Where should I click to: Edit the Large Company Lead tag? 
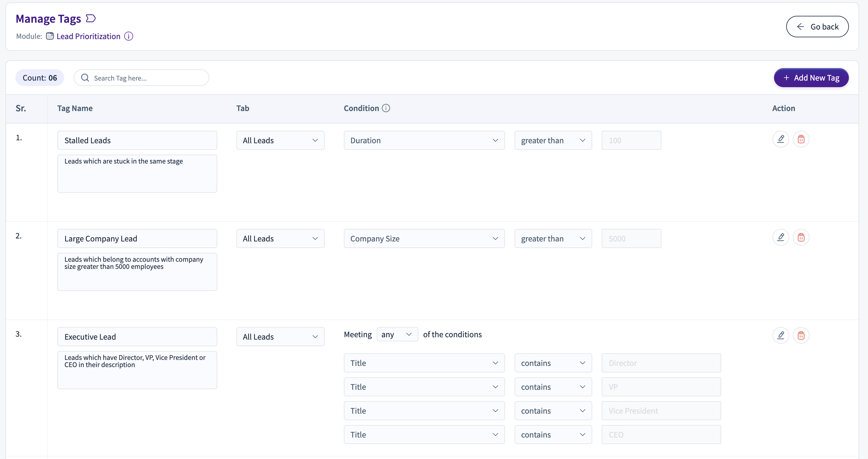click(x=781, y=237)
